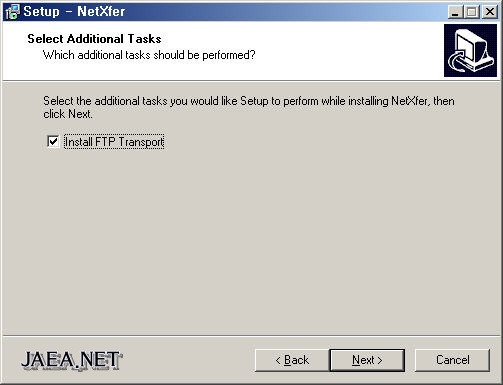Cancel the NetXfer installation

pos(452,360)
